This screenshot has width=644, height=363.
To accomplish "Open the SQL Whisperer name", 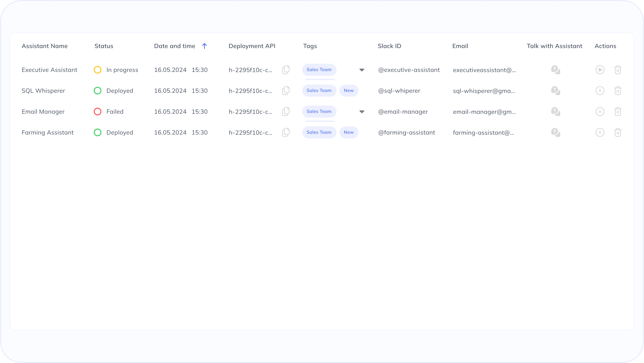I will click(x=43, y=91).
